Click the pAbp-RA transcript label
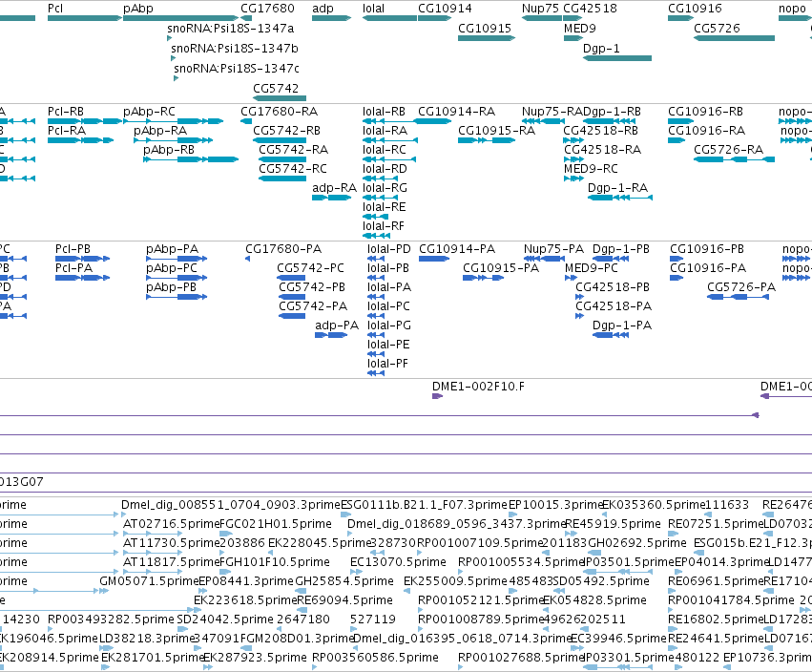Screen dimensions: 812x672 (160, 131)
